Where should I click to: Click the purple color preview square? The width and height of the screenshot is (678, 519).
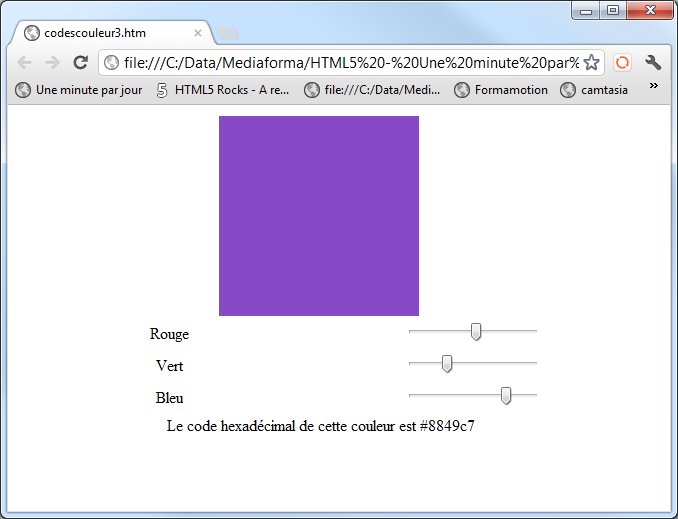(319, 216)
